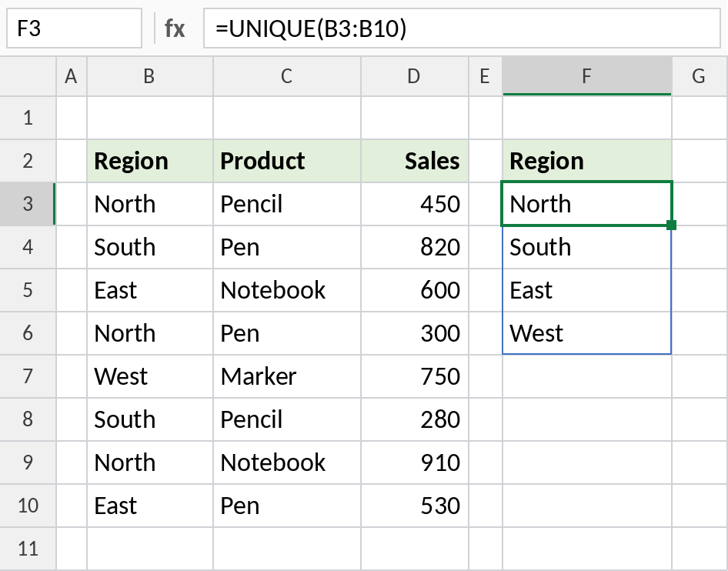Select row 5 header
This screenshot has height=571, width=728.
[x=28, y=290]
